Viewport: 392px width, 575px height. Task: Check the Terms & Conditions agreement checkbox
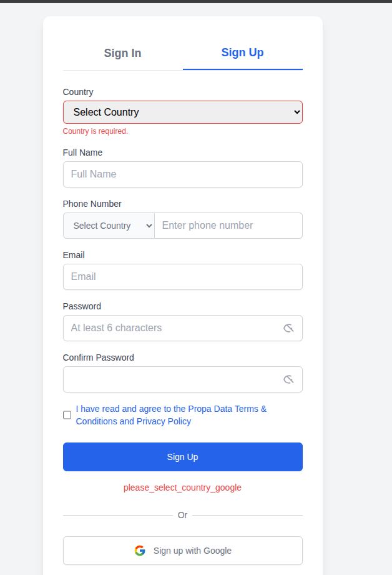(x=67, y=415)
